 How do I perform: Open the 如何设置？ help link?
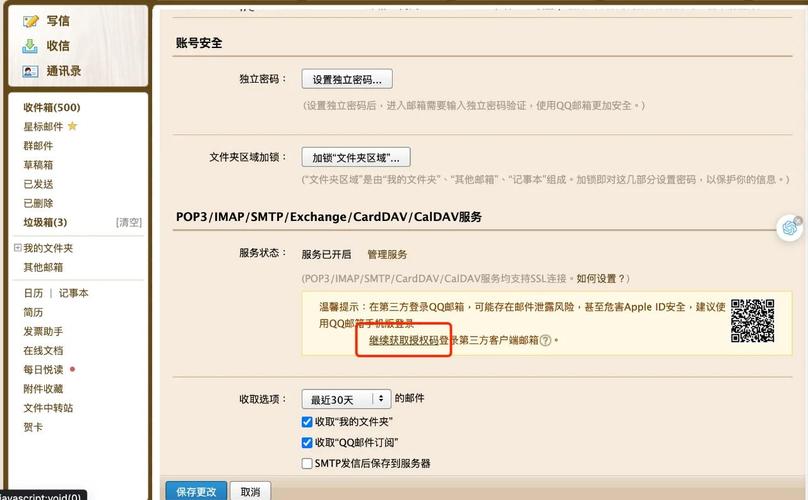600,278
